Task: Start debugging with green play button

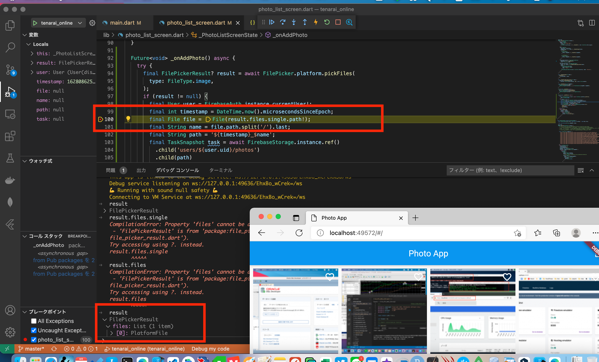Action: [x=35, y=23]
